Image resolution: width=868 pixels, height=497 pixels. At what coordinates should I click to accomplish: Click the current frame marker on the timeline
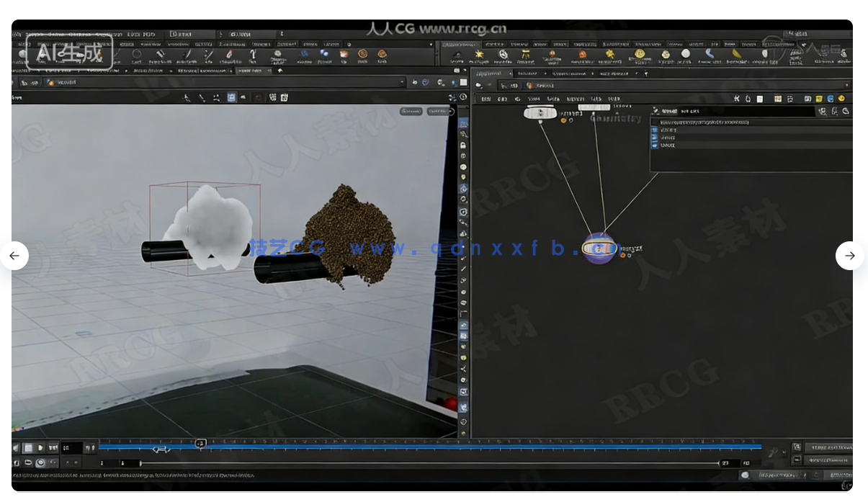click(201, 443)
